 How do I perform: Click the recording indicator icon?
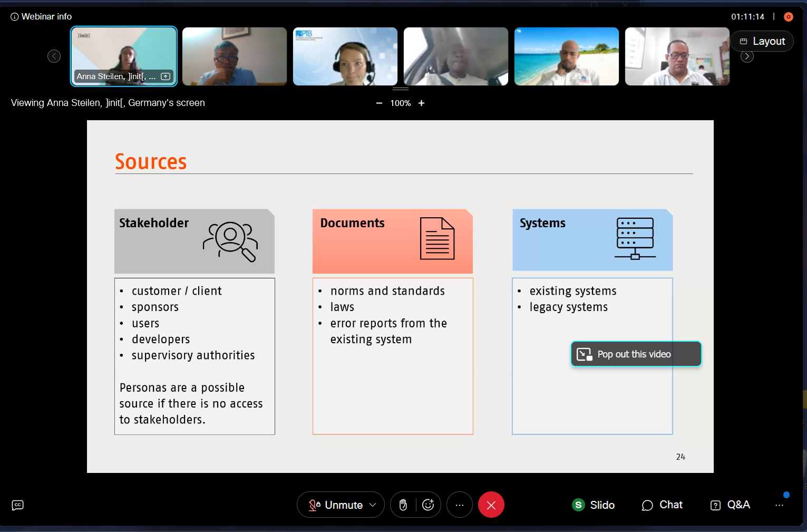[788, 17]
